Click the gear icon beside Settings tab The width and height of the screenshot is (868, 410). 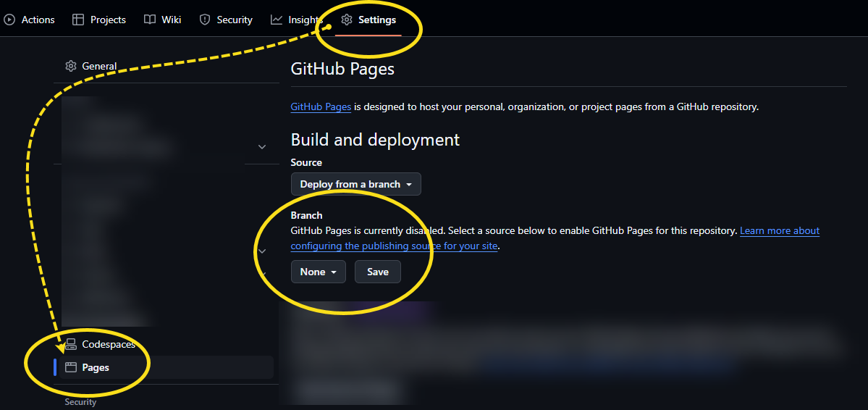coord(347,20)
